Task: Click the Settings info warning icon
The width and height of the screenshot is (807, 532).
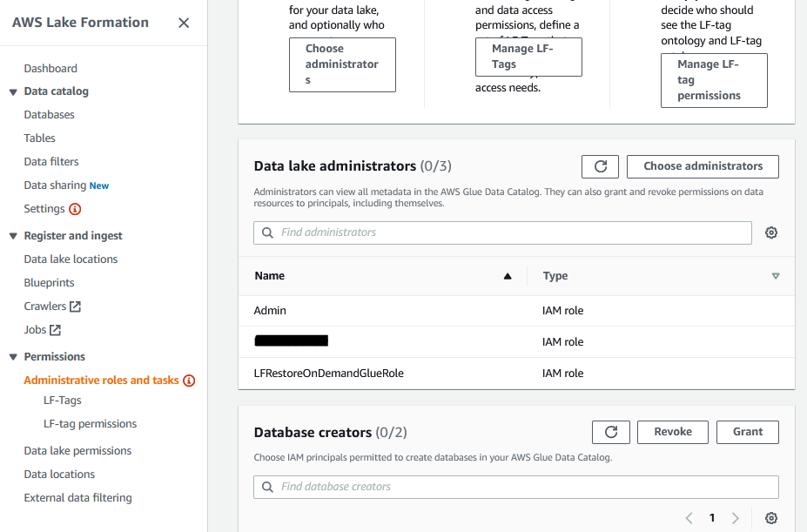Action: pos(75,209)
